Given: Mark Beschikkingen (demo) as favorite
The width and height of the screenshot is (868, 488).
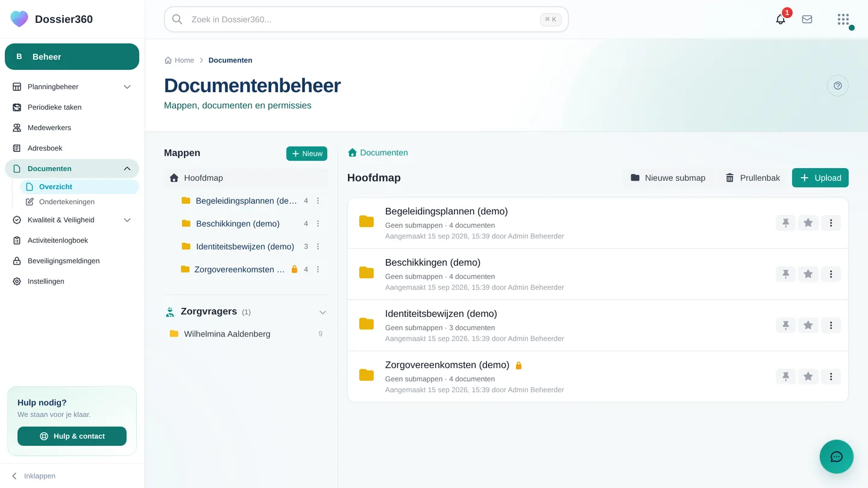Looking at the screenshot, I should 808,274.
